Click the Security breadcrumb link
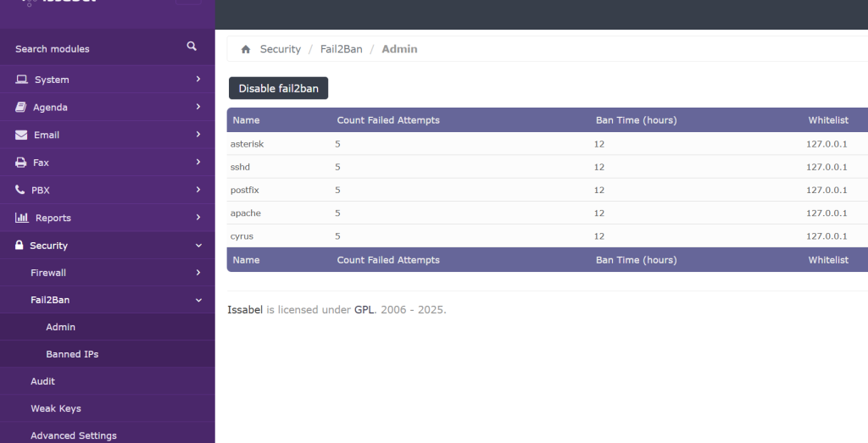Screen dimensions: 868x443 tap(280, 49)
